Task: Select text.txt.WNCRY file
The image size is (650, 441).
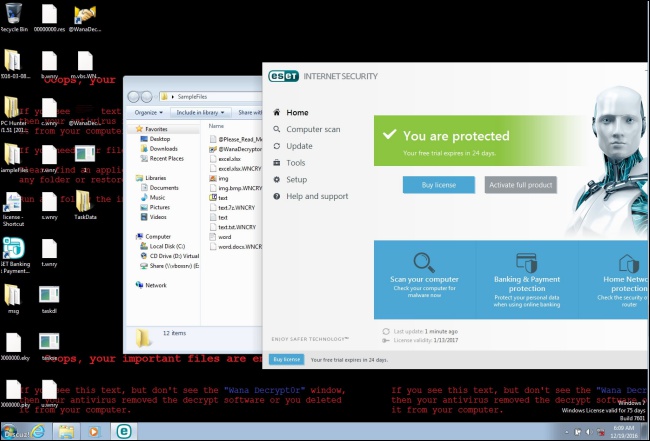Action: pyautogui.click(x=233, y=227)
